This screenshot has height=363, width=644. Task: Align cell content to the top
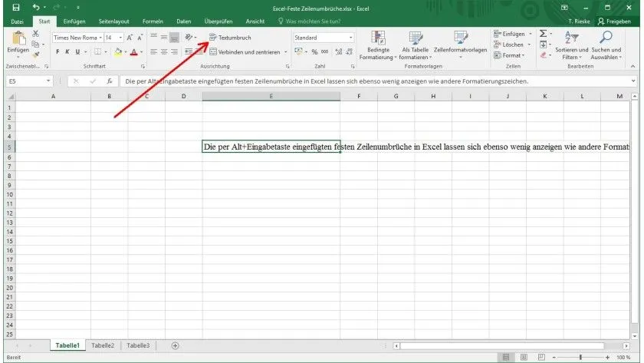tap(153, 37)
